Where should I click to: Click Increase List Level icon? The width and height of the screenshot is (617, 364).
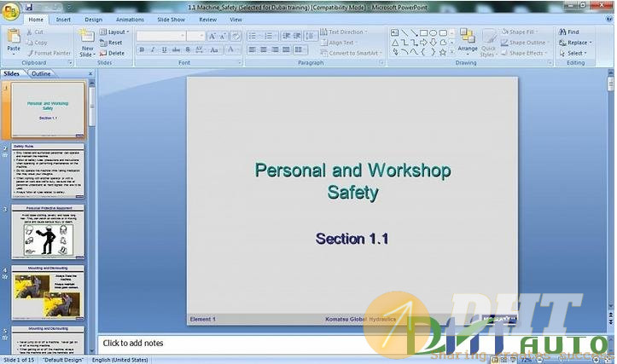click(x=297, y=36)
